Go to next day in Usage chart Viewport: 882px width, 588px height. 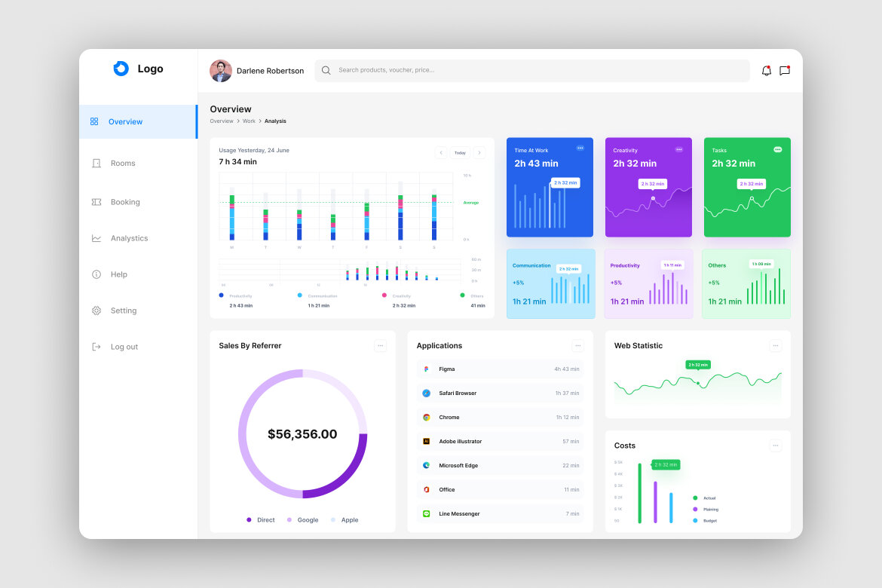479,152
